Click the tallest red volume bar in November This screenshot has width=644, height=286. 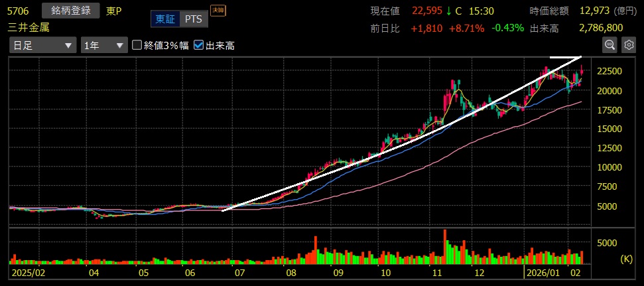click(444, 246)
